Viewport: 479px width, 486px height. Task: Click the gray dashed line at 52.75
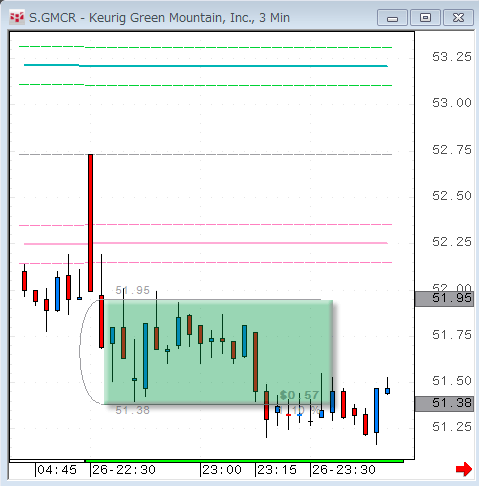[x=206, y=154]
